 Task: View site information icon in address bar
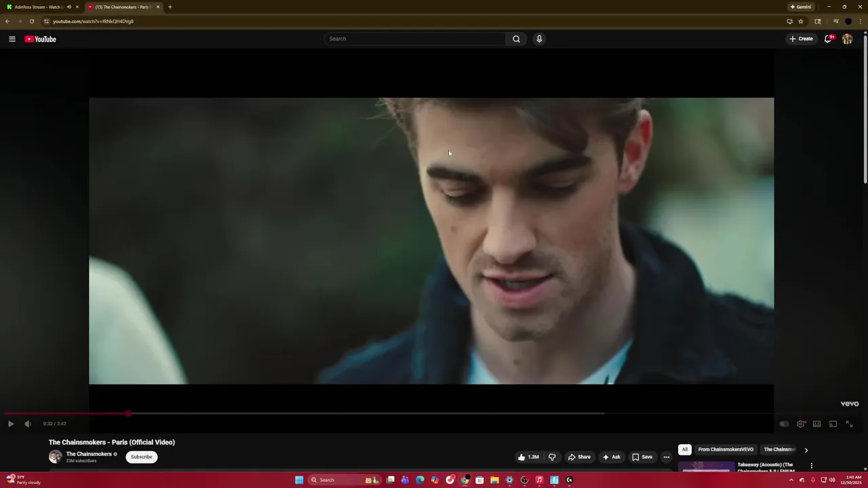point(47,21)
